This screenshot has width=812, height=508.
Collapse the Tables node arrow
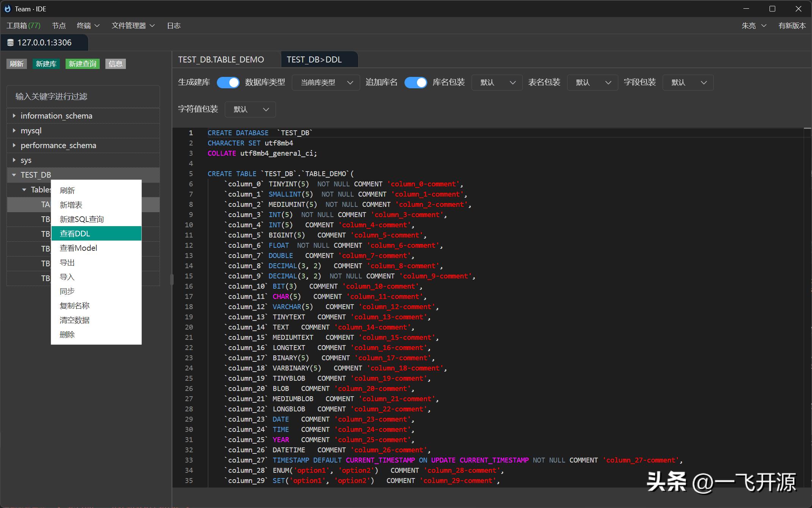coord(24,189)
